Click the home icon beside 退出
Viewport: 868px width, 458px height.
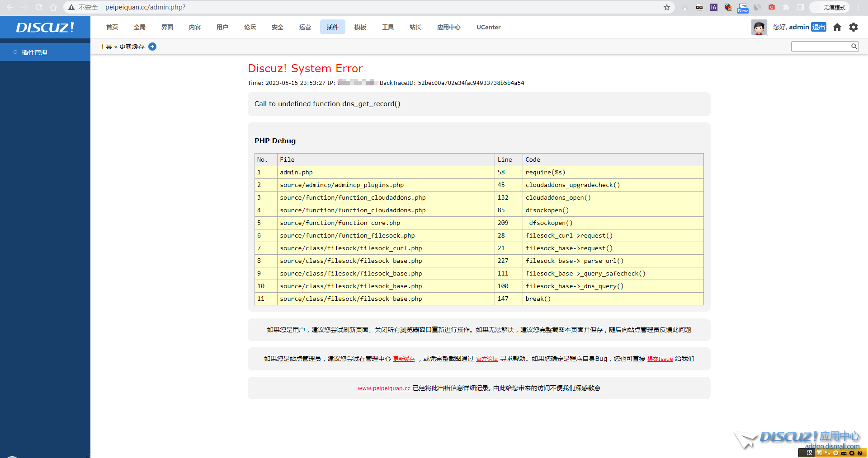tap(837, 27)
